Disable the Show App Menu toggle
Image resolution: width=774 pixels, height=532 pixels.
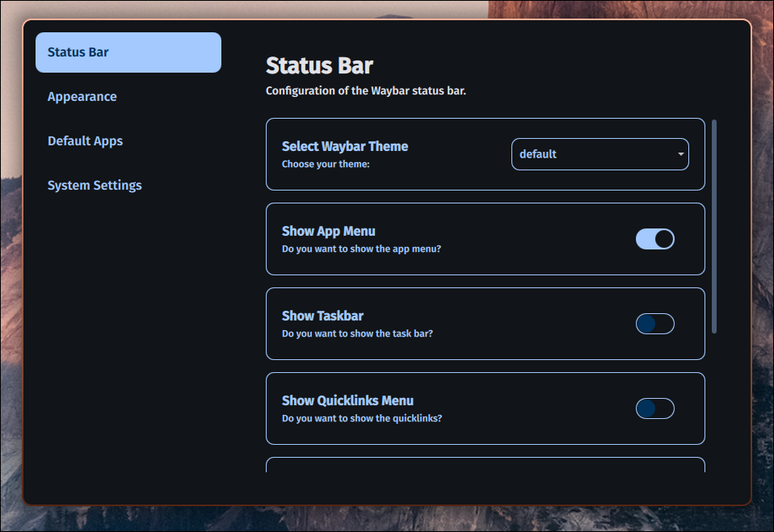coord(654,239)
